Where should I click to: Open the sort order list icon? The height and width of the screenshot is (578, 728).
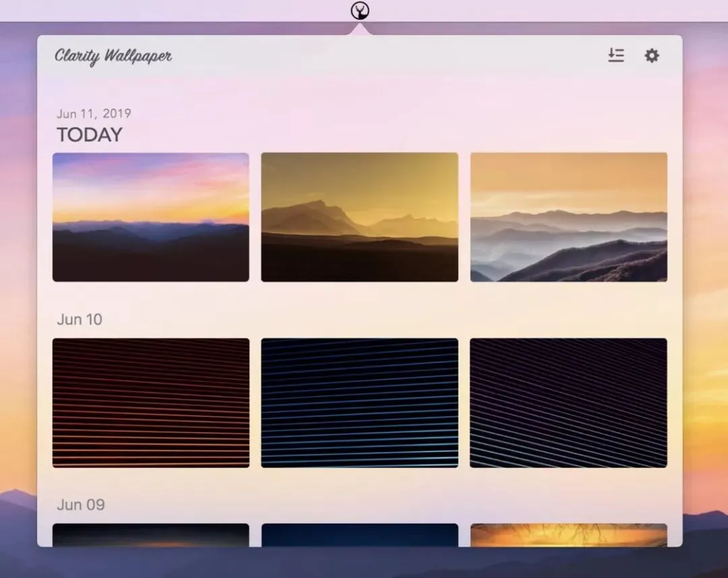616,55
